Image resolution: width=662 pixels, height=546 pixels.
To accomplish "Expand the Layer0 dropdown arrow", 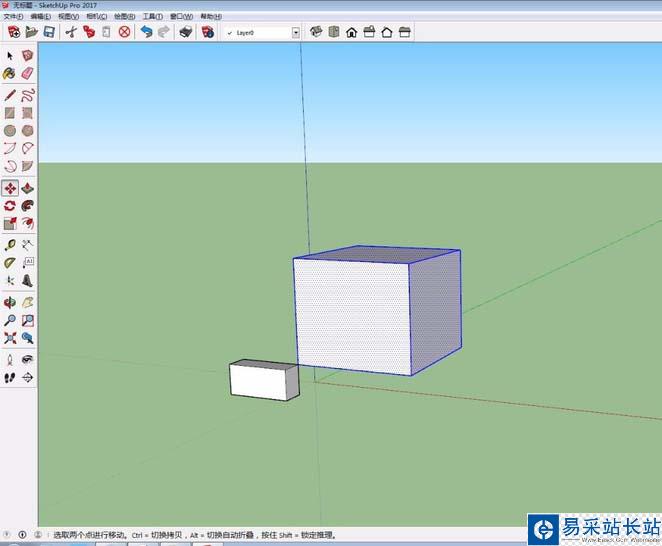I will click(x=296, y=33).
